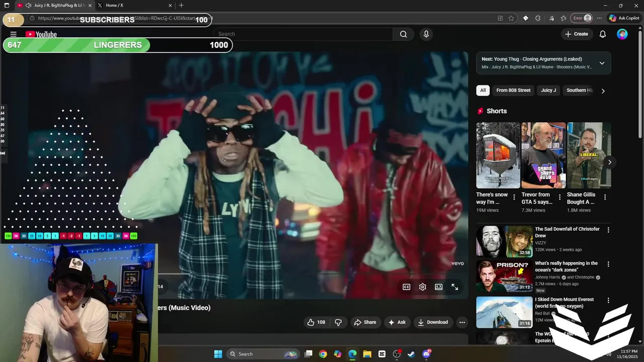
Task: Dislike the video
Action: pos(339,322)
